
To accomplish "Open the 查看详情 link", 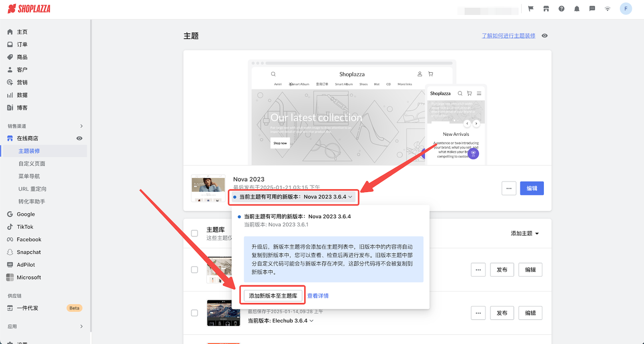I will [x=319, y=295].
